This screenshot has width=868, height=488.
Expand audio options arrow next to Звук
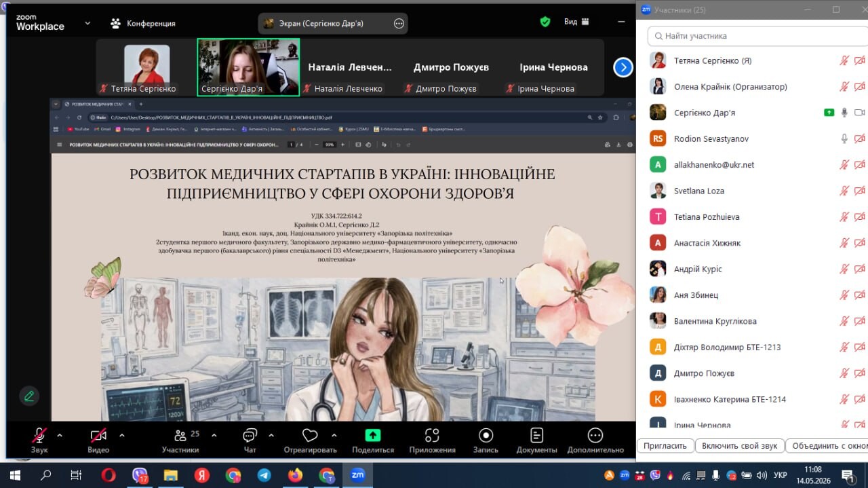[x=60, y=435]
